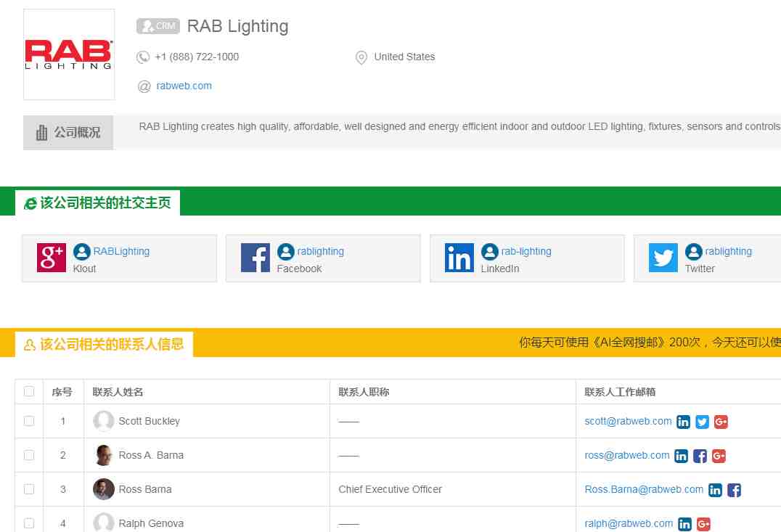Click the name Scott Buckley
781x532 pixels.
coord(149,421)
